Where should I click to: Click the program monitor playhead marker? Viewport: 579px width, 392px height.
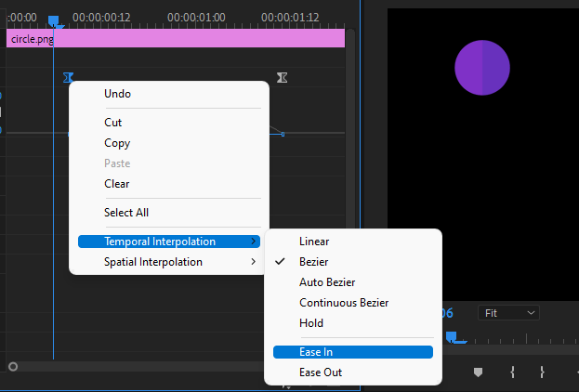point(452,337)
